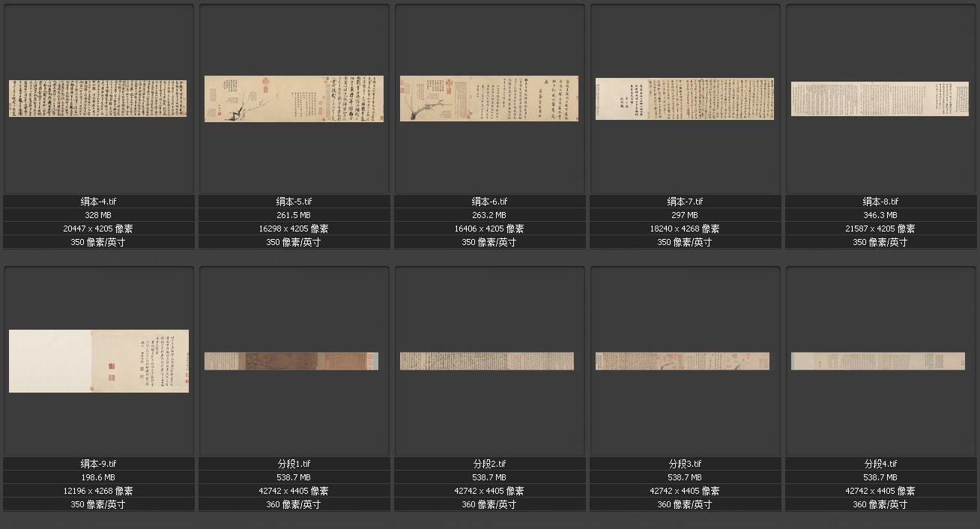
Task: Choose the 绢本-9.tif thumbnail image
Action: 98,360
